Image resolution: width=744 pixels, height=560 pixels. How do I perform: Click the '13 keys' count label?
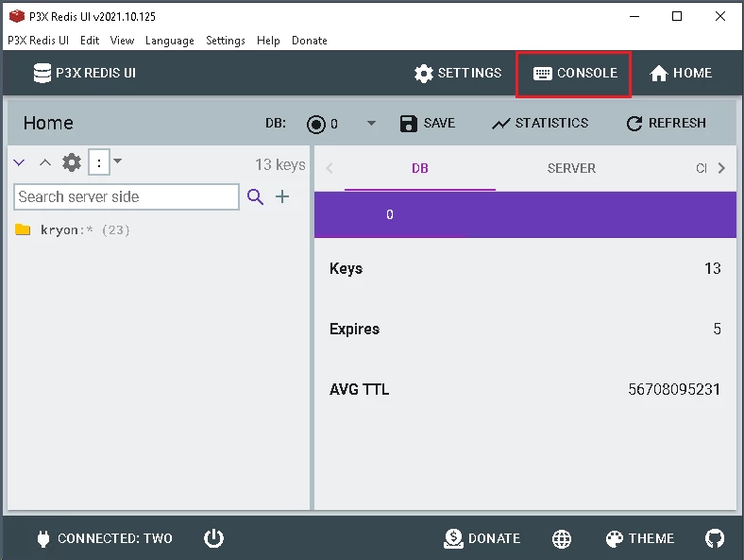pyautogui.click(x=280, y=164)
